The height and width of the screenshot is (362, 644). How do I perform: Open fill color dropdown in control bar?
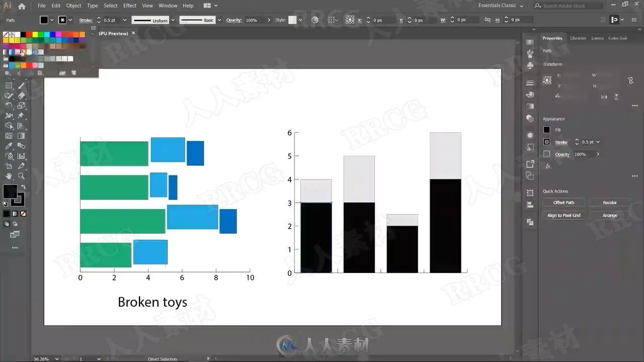pos(51,20)
